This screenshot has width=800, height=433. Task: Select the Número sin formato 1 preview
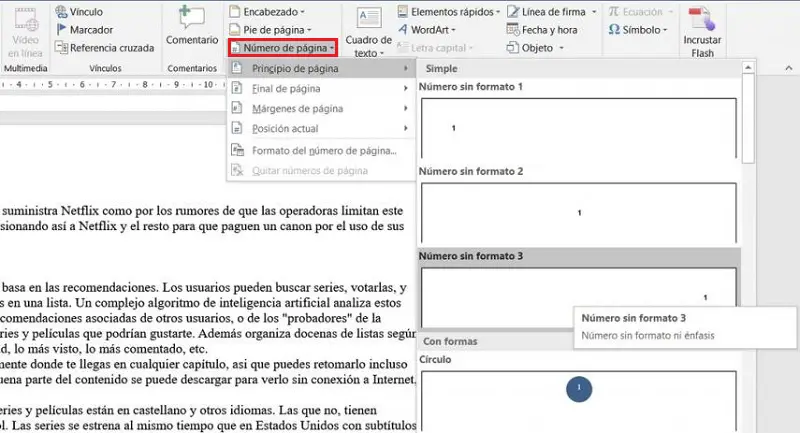click(579, 128)
